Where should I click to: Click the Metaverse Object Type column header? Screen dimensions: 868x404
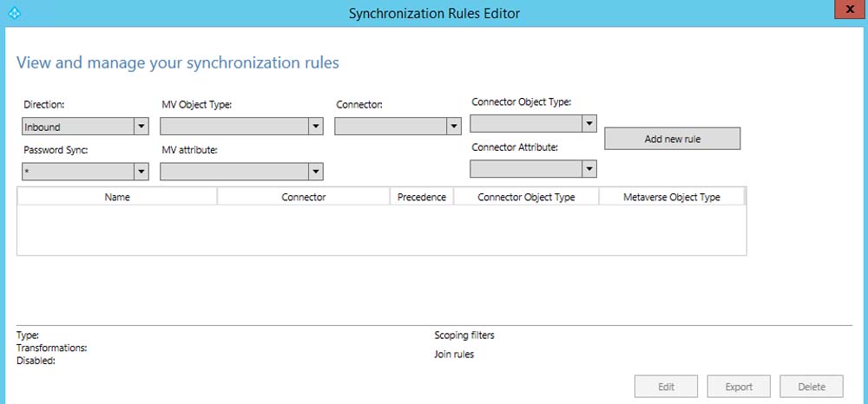671,197
